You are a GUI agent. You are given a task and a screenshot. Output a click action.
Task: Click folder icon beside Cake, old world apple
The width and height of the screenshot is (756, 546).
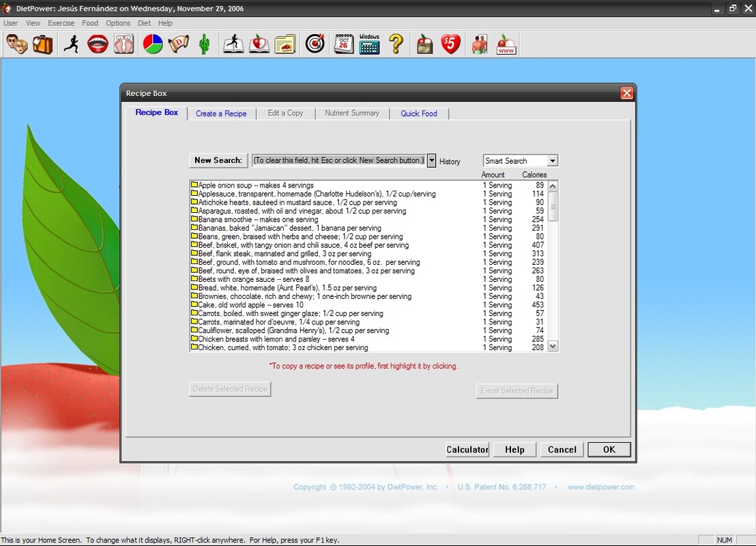(x=194, y=304)
